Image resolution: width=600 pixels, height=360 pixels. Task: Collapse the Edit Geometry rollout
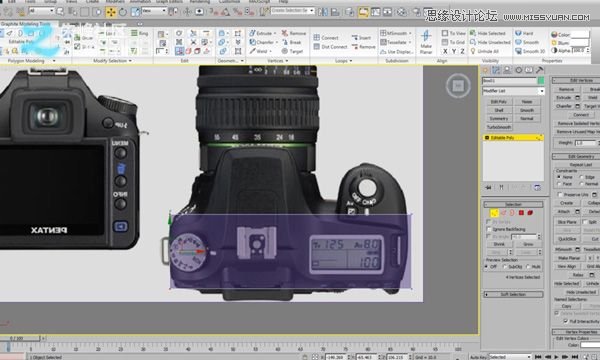pos(576,156)
